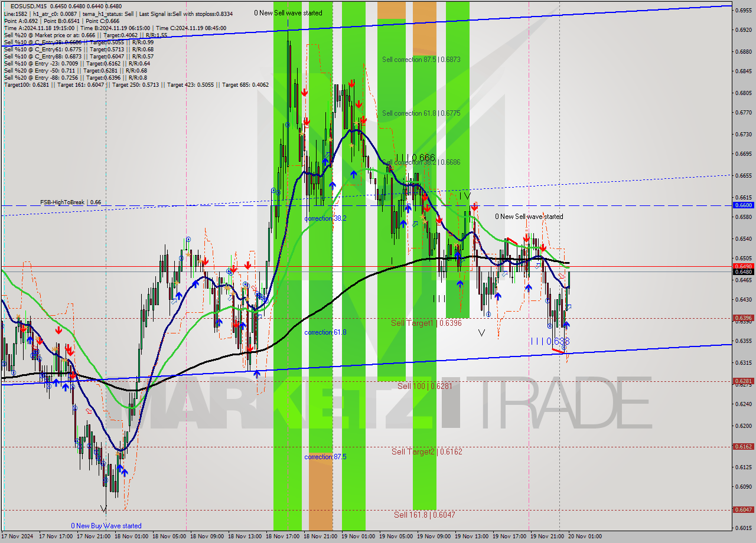
Task: Click the '18 Nov 13:00' time axis label
Action: click(x=245, y=537)
